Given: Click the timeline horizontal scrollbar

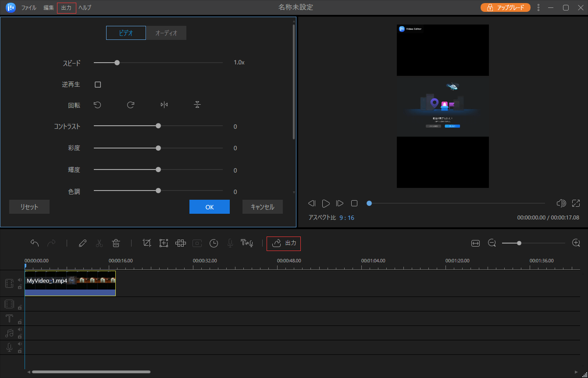Looking at the screenshot, I should coord(91,372).
